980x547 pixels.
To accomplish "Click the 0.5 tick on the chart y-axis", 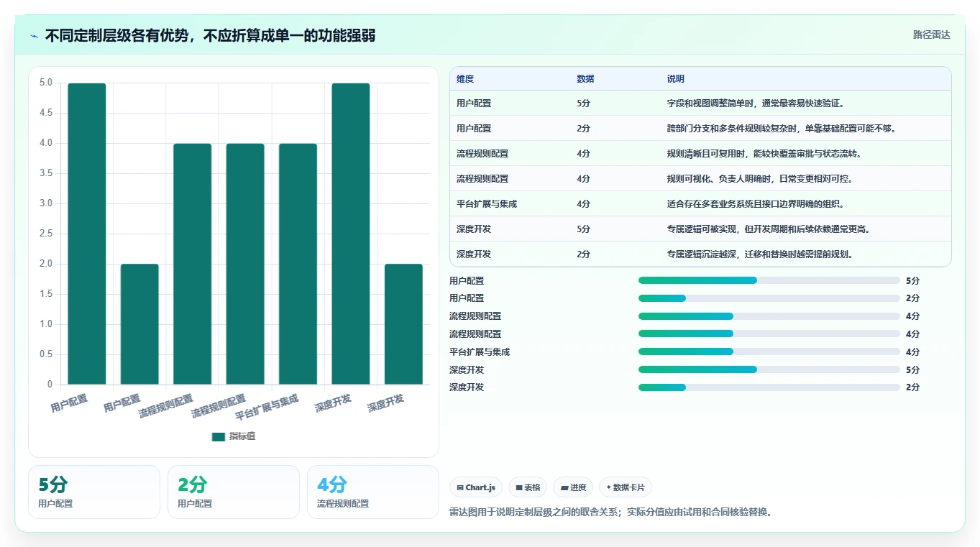I will tap(45, 354).
